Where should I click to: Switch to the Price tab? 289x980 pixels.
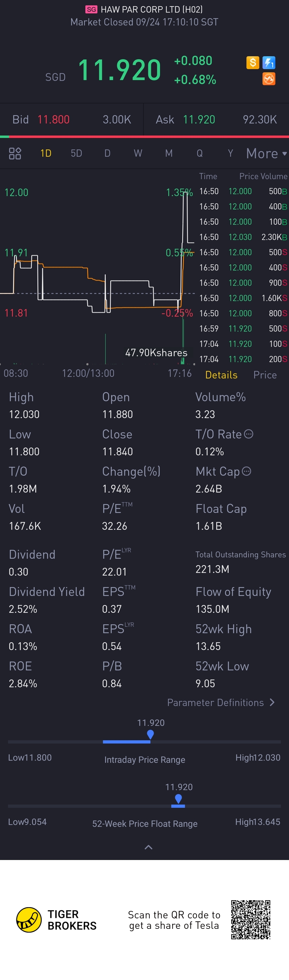[265, 375]
